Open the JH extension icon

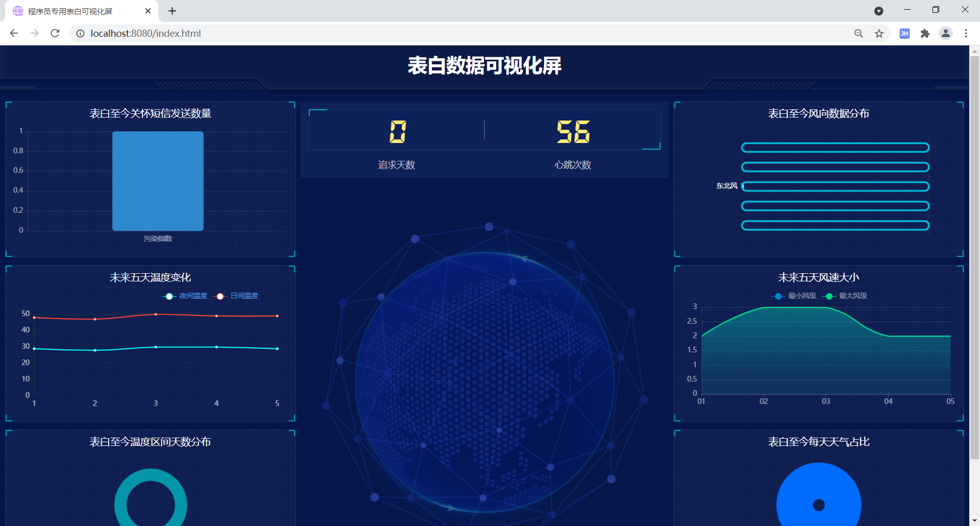pyautogui.click(x=904, y=33)
